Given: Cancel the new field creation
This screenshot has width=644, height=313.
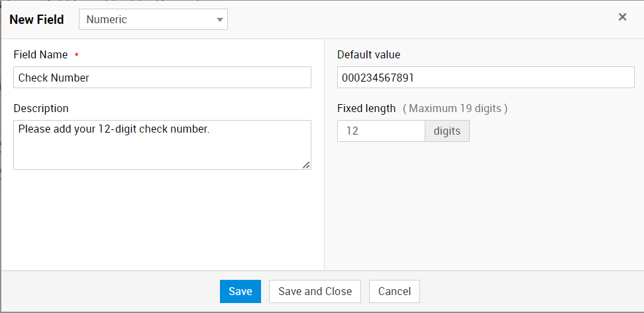Looking at the screenshot, I should 394,291.
